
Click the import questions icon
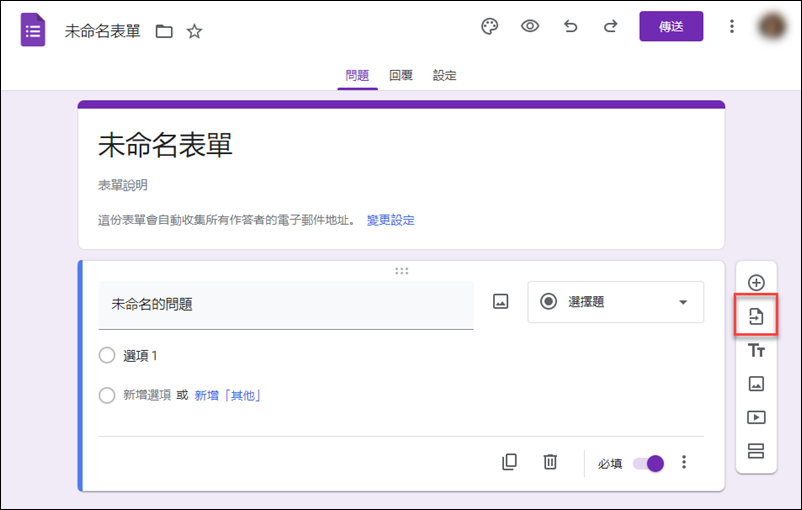(756, 316)
